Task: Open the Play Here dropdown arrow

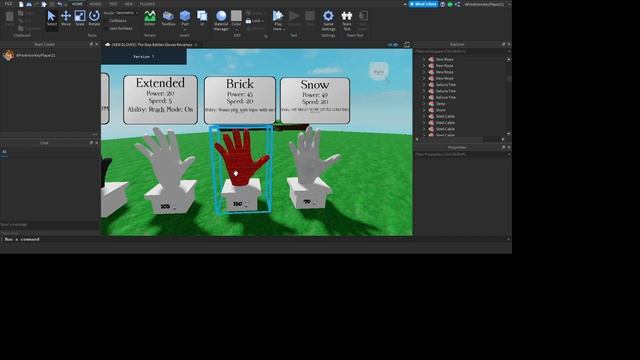Action: click(284, 29)
